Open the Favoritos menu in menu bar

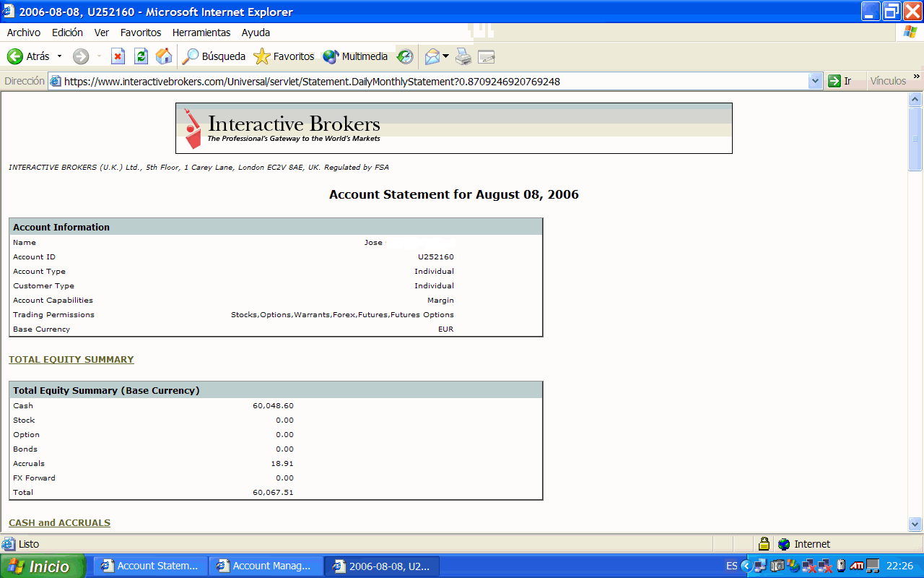click(141, 33)
